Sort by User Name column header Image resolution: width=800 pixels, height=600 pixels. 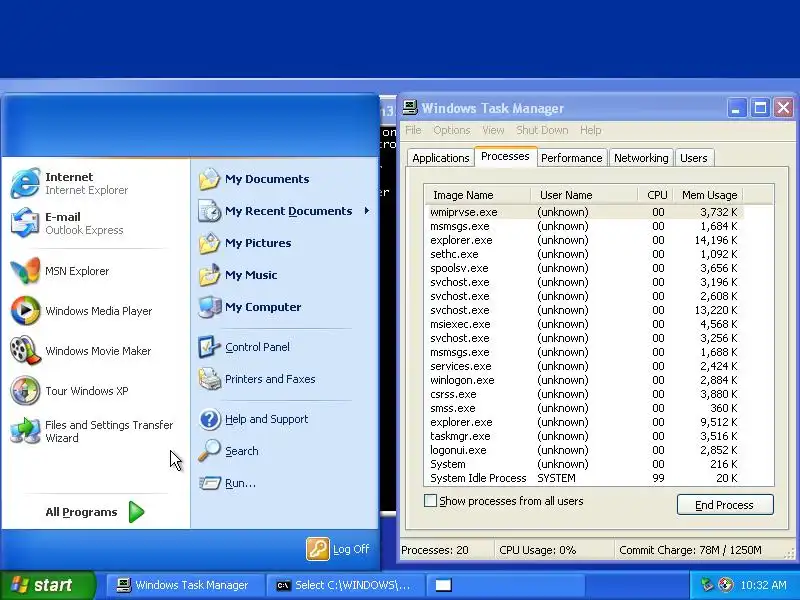tap(584, 195)
